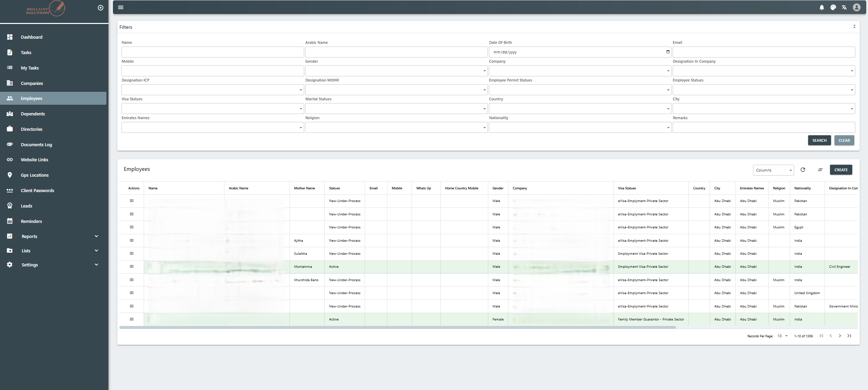
Task: Open the theme palette icon
Action: (x=833, y=8)
